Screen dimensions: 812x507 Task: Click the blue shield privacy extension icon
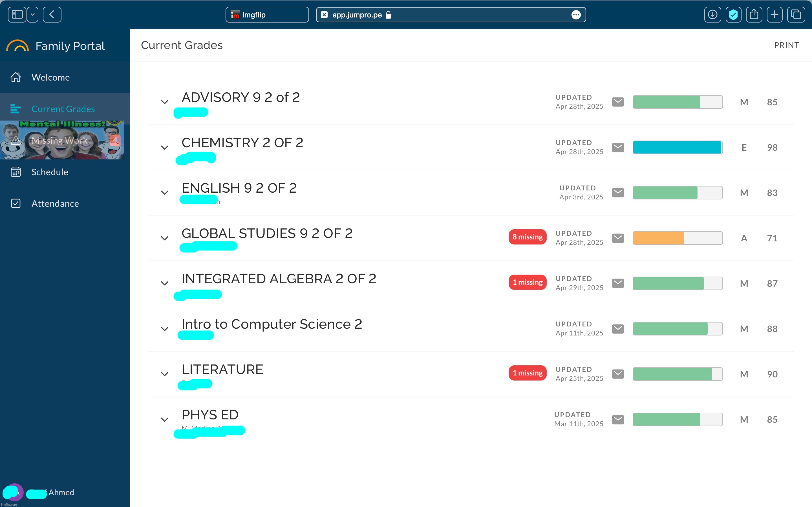pos(733,15)
